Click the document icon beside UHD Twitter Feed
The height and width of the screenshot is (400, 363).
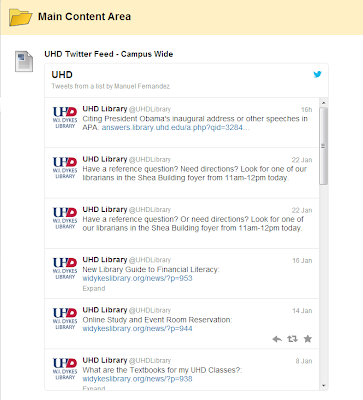(x=24, y=61)
